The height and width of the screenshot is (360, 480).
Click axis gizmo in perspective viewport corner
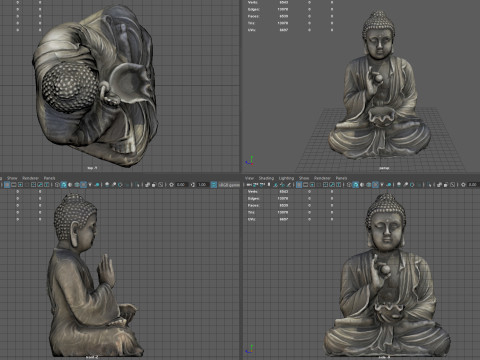pos(250,161)
